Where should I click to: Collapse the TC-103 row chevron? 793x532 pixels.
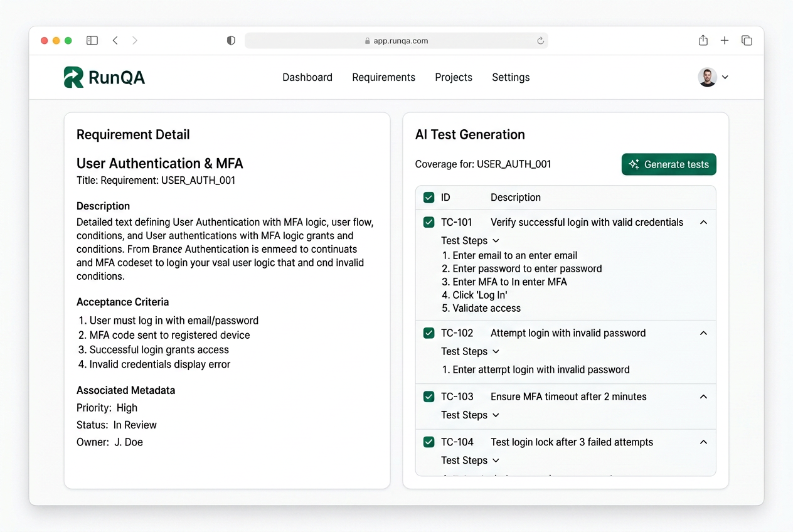click(703, 396)
